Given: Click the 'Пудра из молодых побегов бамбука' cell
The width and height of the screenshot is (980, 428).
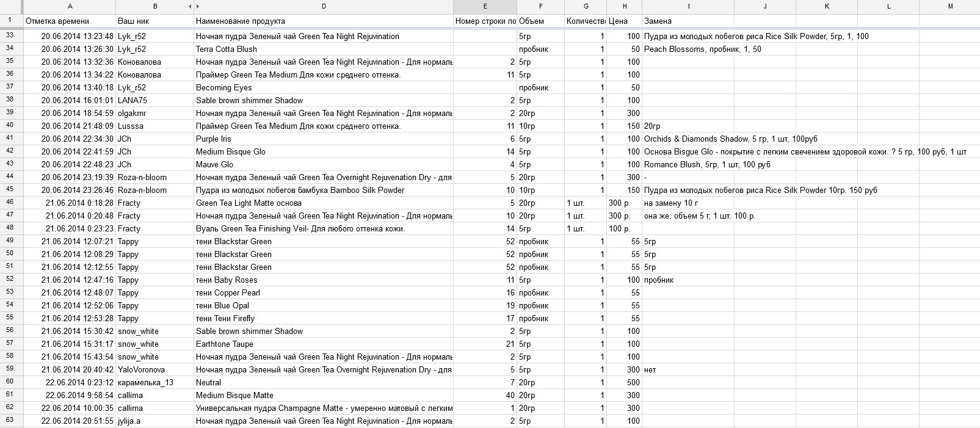Looking at the screenshot, I should coord(324,190).
